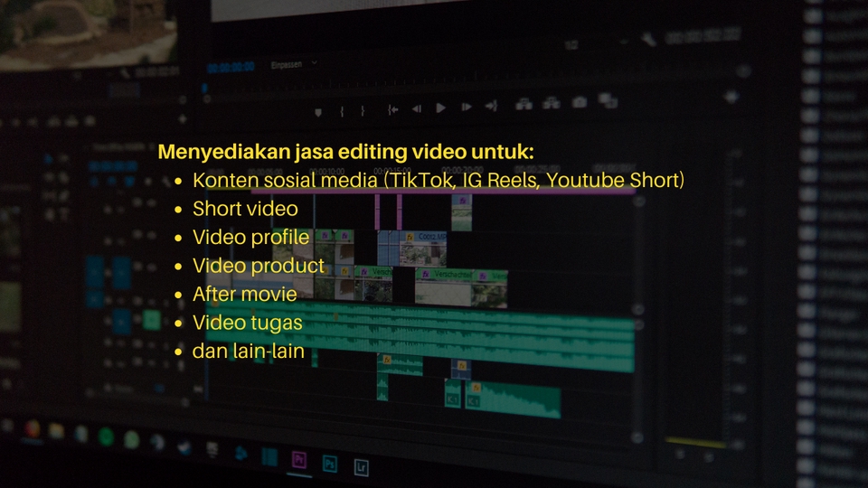Screen dimensions: 868x488
Task: Click the long green audio clip
Action: coord(420,336)
